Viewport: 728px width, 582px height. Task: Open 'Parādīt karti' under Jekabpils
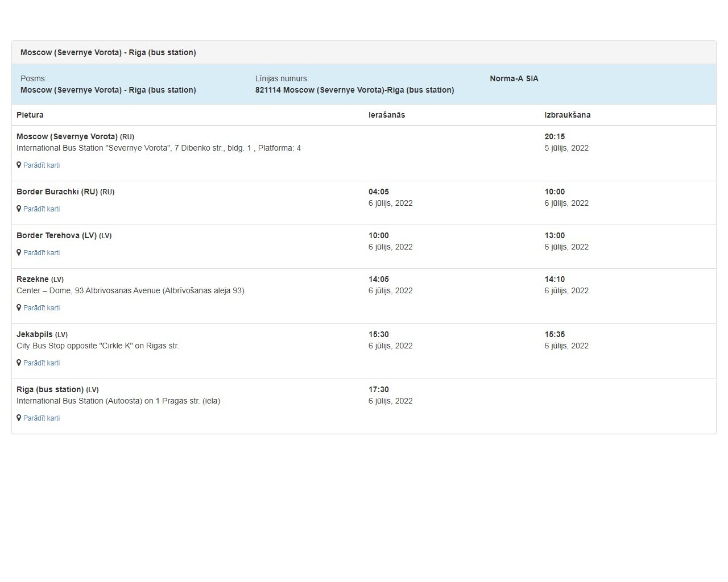(x=42, y=363)
